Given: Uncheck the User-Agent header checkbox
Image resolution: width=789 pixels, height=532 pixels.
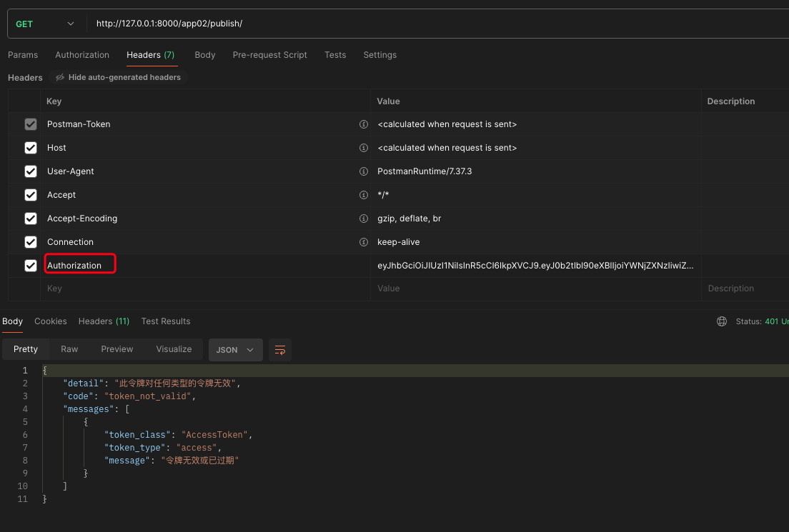Looking at the screenshot, I should click(31, 171).
